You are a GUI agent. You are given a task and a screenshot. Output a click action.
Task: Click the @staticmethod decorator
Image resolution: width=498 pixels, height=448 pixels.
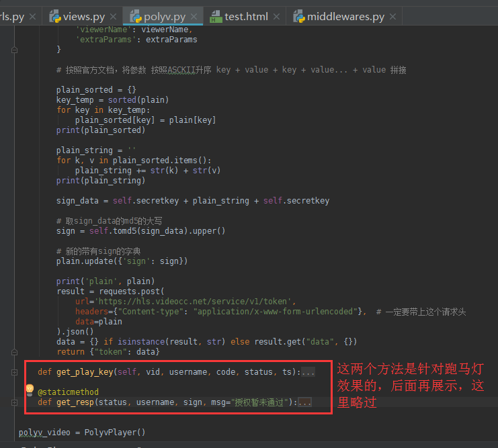point(68,392)
